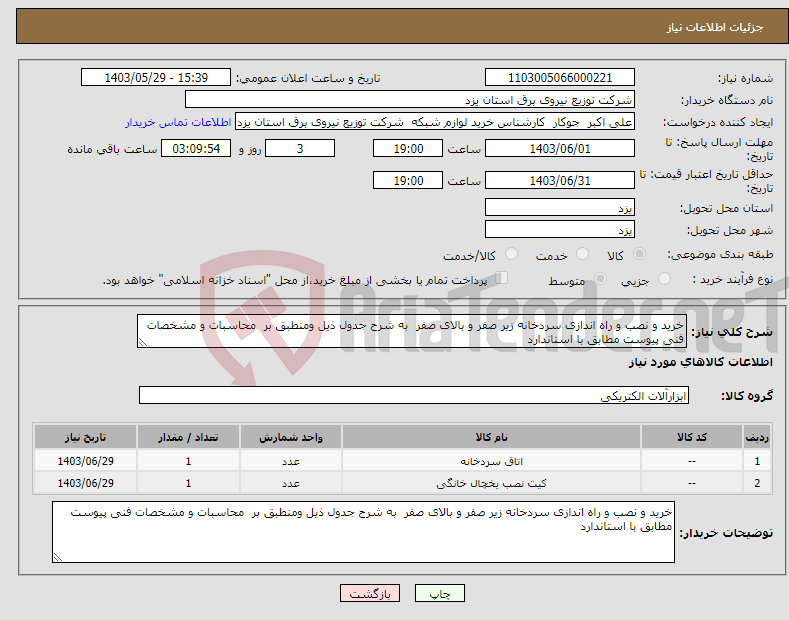Click the شماره نیاز number field

tap(560, 78)
